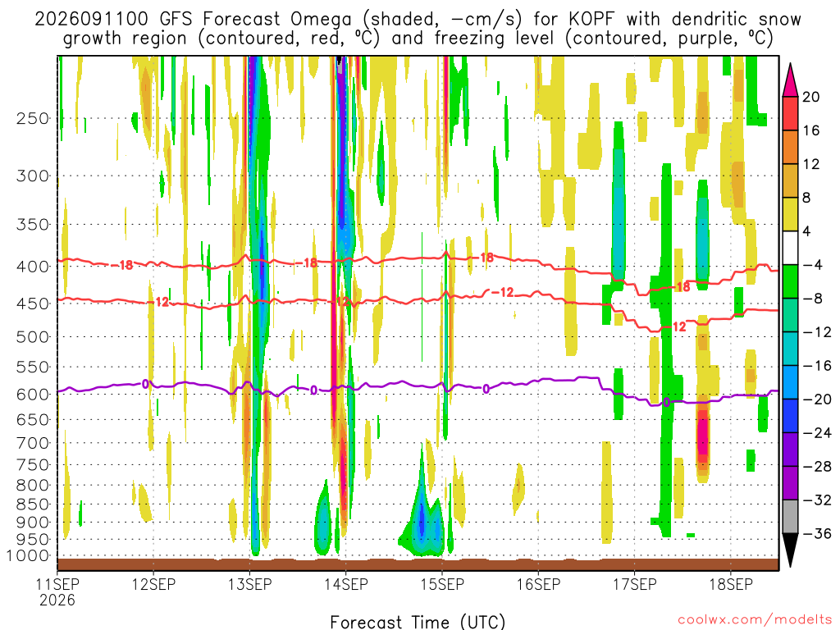Click the red color swatch for 16-20
The width and height of the screenshot is (840, 630).
click(790, 113)
